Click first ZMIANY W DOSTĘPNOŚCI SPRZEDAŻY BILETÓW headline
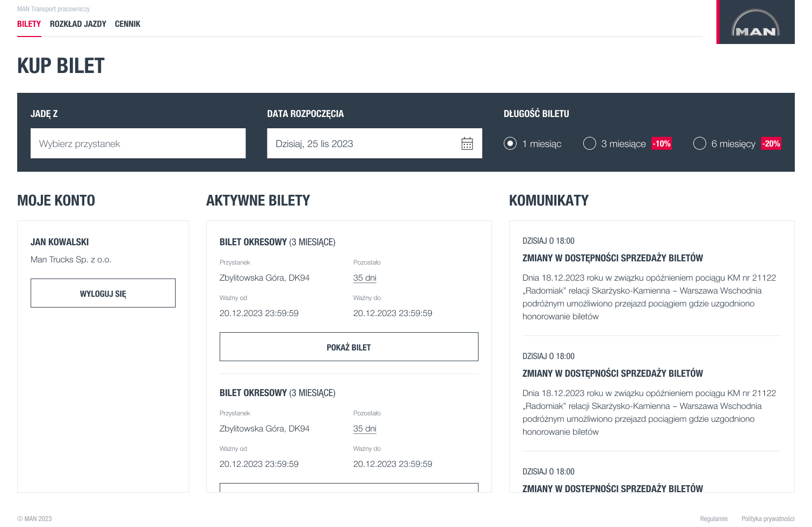The image size is (812, 527). click(x=613, y=258)
